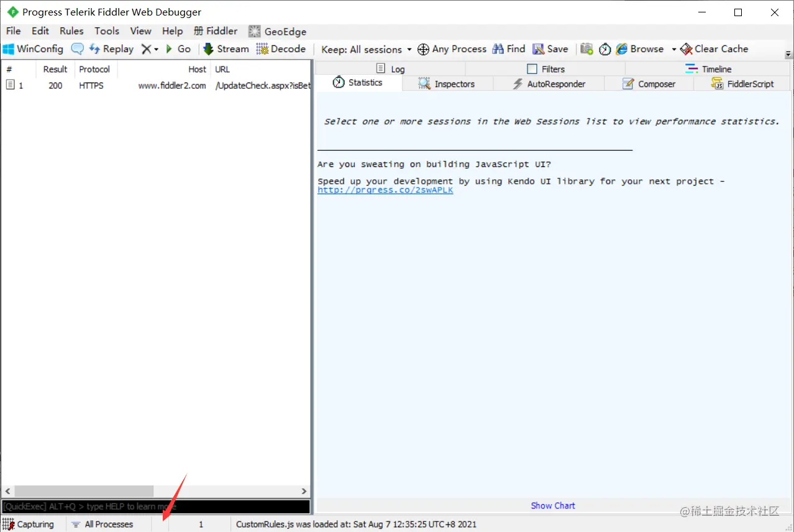
Task: Open the View menu
Action: (140, 31)
